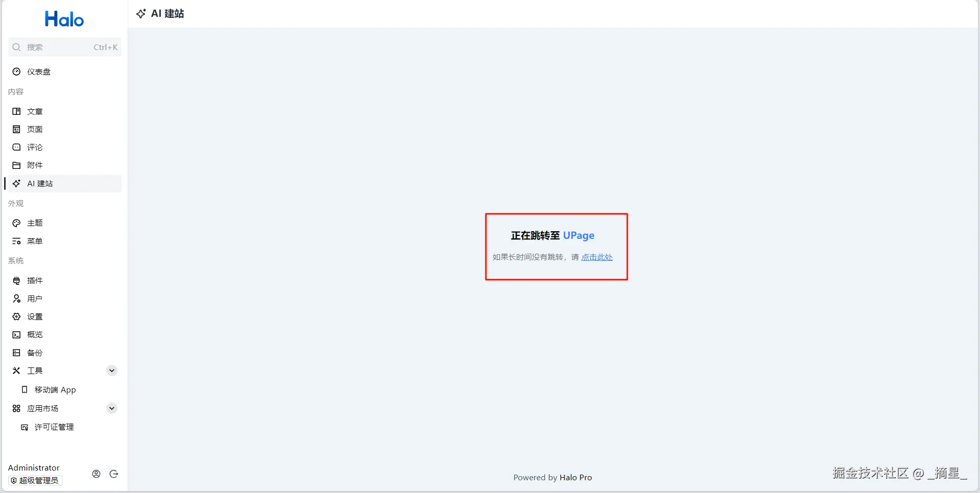Collapse the 工具 submenu chevron
The height and width of the screenshot is (493, 980).
112,371
